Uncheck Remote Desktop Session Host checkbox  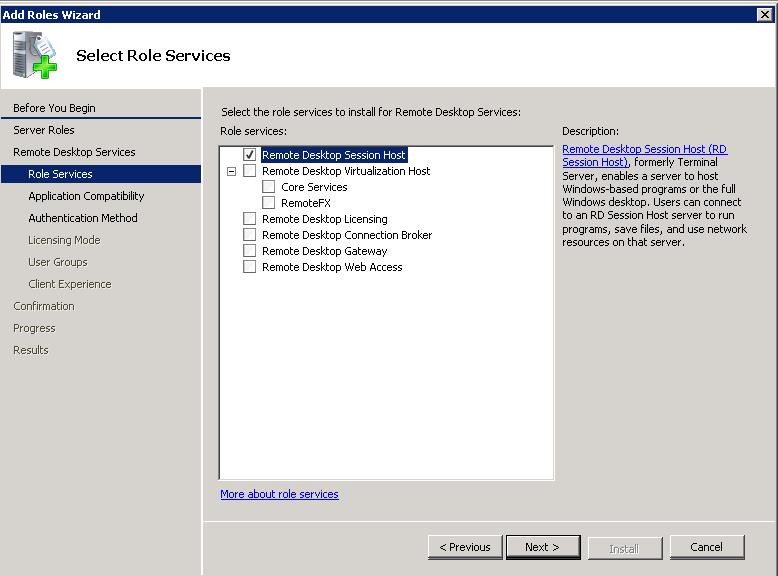[x=250, y=155]
